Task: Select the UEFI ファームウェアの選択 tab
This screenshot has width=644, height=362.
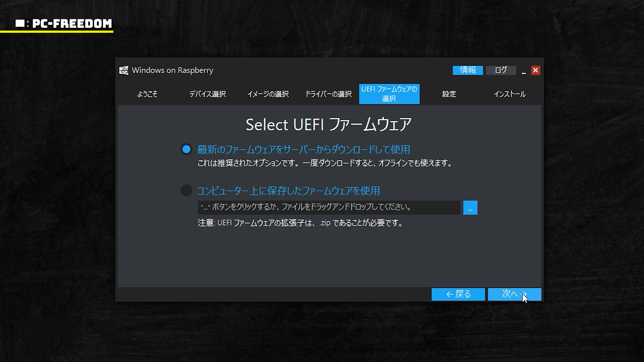Action: point(389,94)
